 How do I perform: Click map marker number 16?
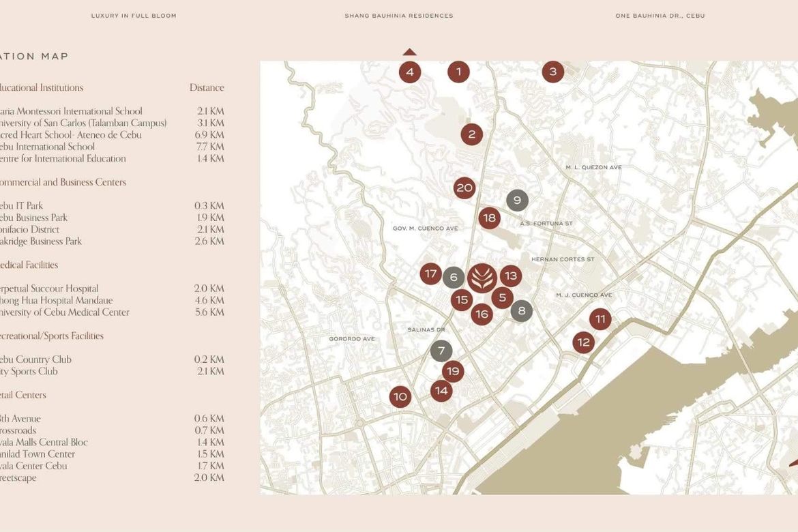pyautogui.click(x=482, y=314)
